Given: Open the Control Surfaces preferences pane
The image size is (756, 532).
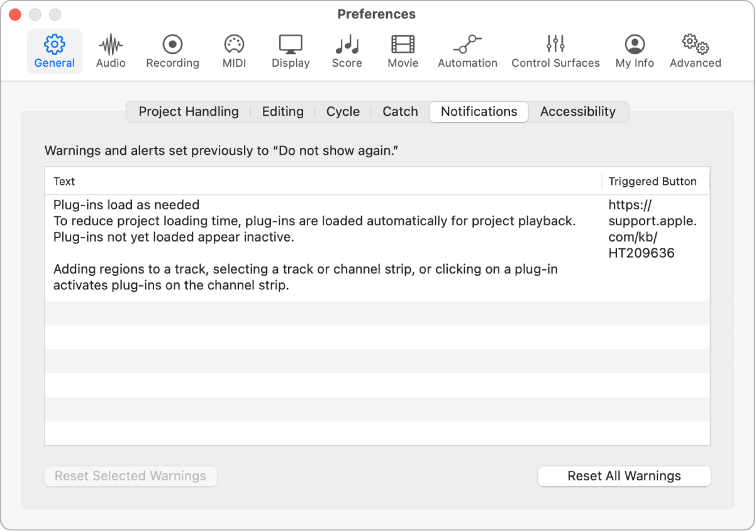Looking at the screenshot, I should click(x=555, y=52).
